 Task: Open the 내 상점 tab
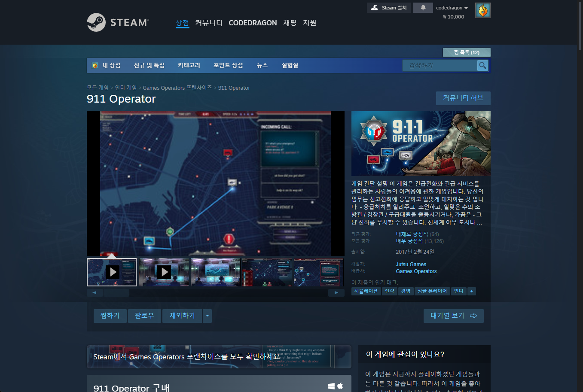point(107,65)
